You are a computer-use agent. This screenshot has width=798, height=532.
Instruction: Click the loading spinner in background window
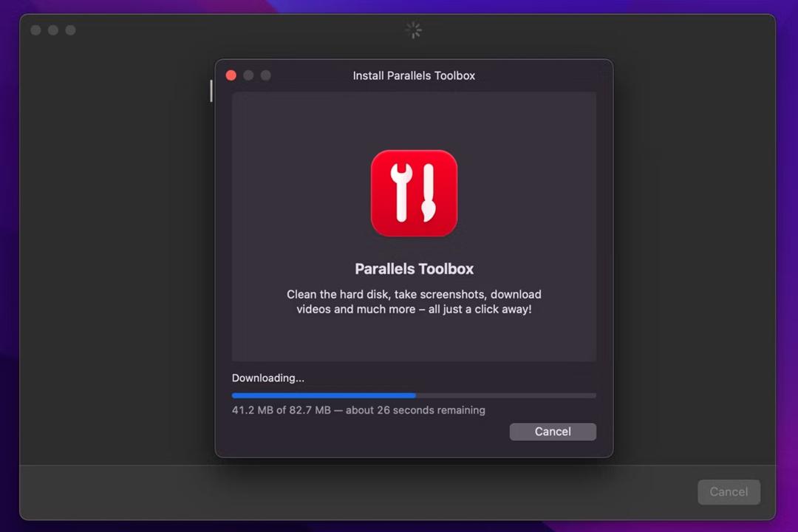click(x=413, y=30)
